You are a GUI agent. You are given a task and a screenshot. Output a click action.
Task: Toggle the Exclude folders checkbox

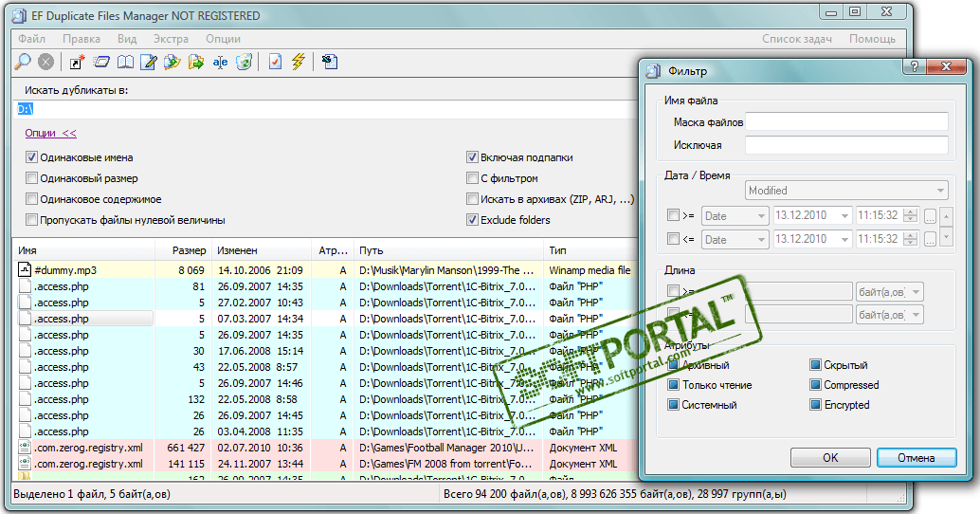[x=473, y=219]
